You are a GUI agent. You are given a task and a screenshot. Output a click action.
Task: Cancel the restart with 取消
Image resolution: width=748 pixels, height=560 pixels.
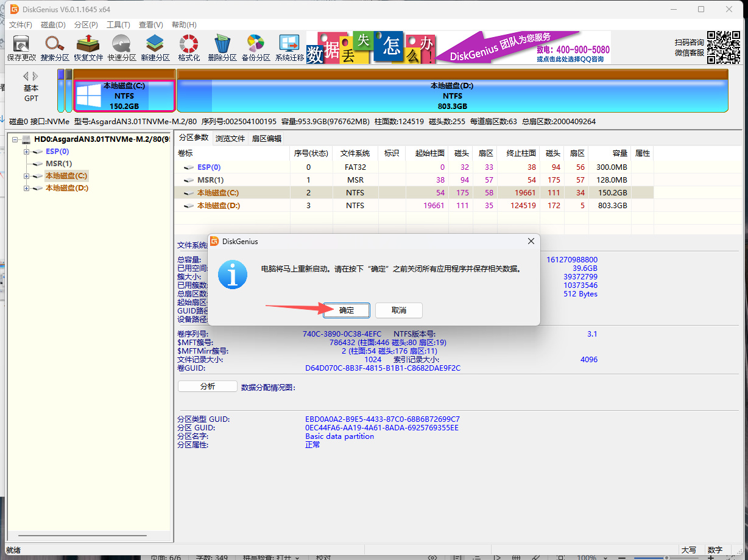[399, 310]
